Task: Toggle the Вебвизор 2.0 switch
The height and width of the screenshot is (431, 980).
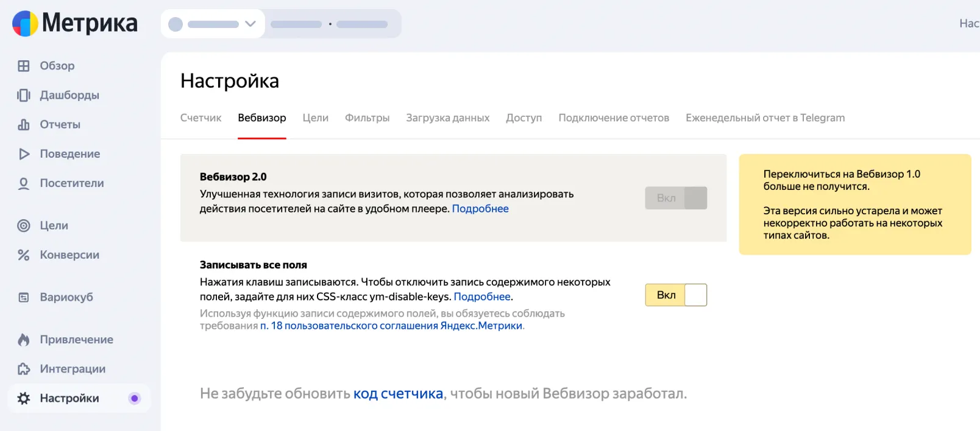Action: [676, 198]
